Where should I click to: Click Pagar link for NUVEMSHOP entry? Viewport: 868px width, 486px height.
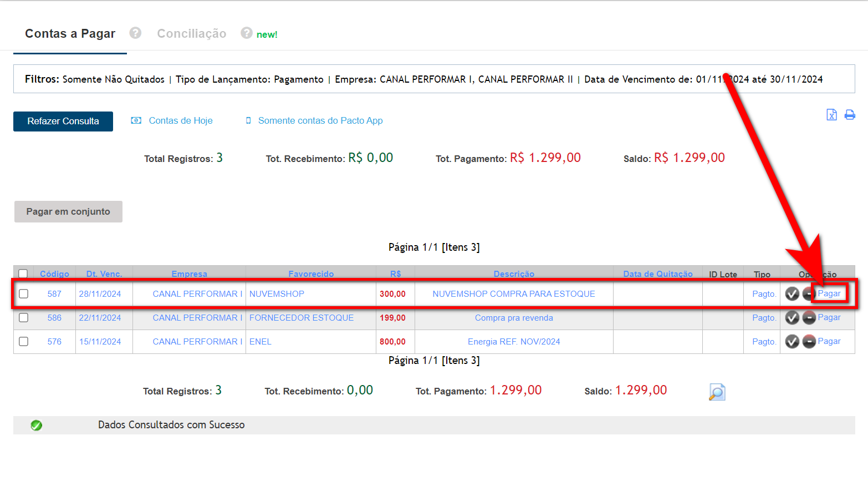829,293
